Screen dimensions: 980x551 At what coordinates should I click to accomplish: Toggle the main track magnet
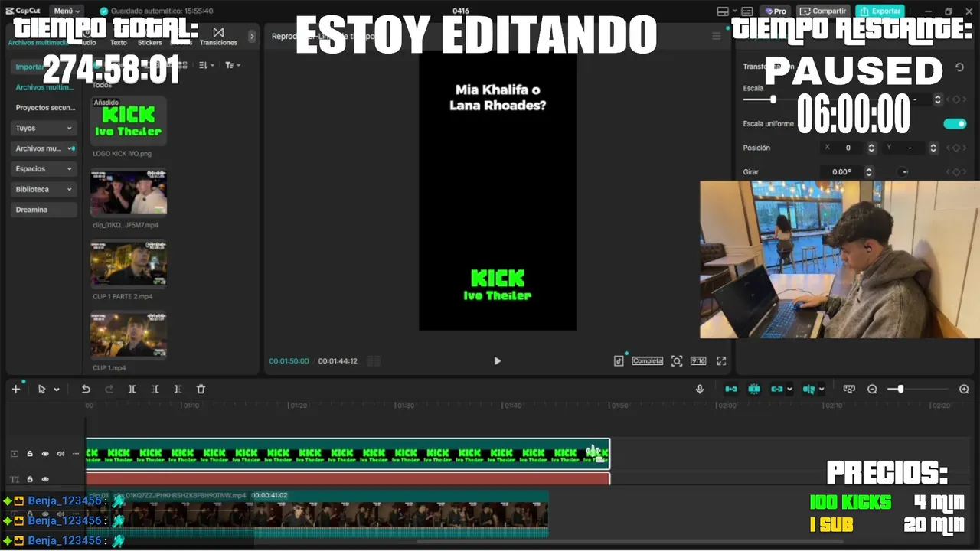click(731, 389)
